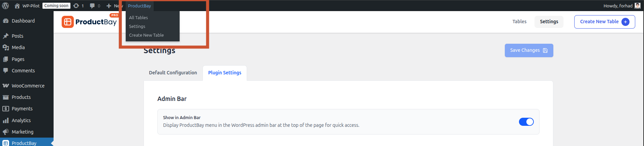Viewport: 644px width, 146px height.
Task: Open the WP-Pilot site home icon
Action: [x=17, y=6]
